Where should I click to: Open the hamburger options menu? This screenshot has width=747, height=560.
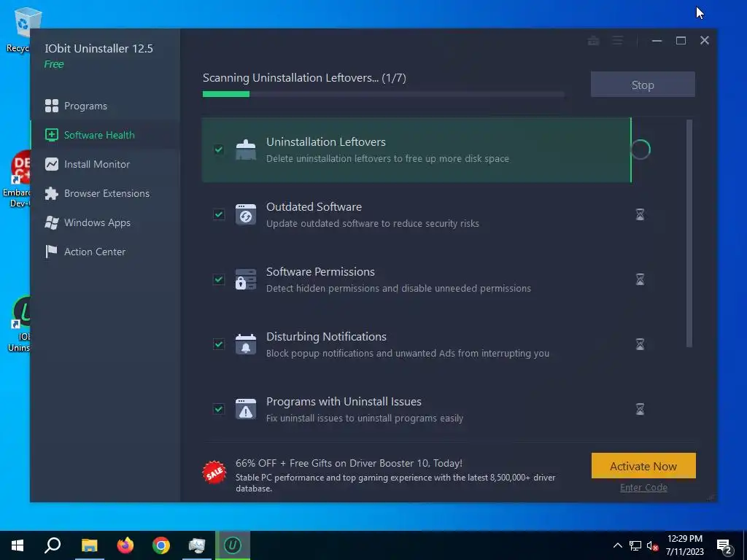pos(618,41)
